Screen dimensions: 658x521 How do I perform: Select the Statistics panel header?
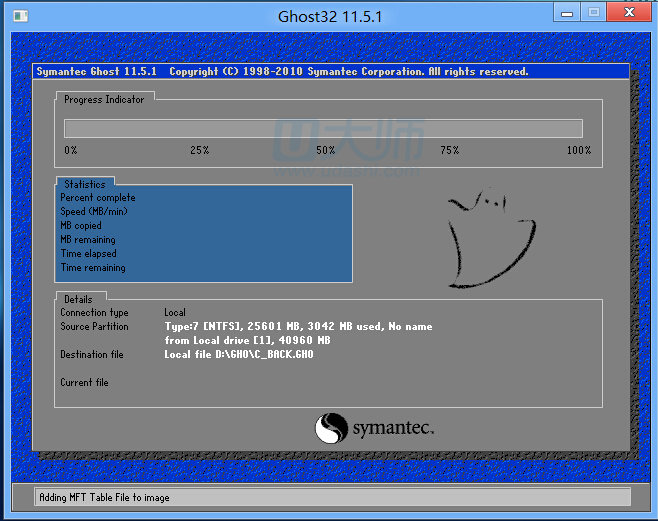point(85,184)
